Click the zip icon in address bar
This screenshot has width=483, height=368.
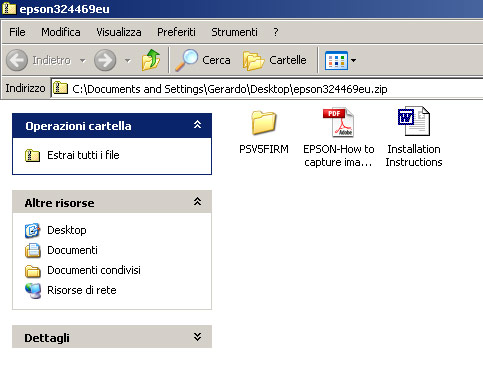click(x=60, y=88)
